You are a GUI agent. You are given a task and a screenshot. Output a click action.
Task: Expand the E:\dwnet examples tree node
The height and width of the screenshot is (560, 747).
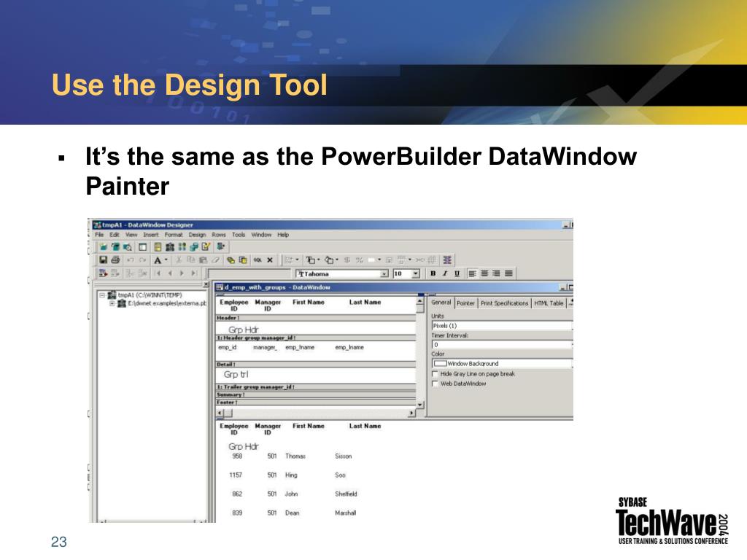(x=112, y=303)
